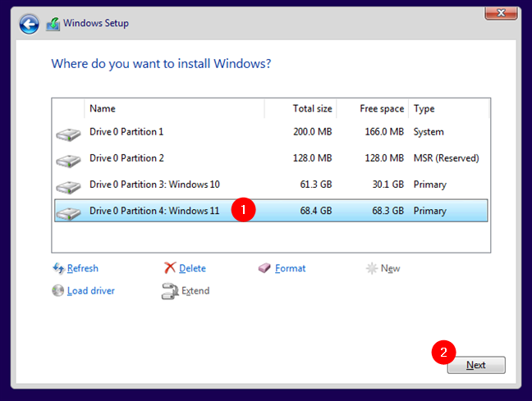Click the 166.0 MB free space cell

tap(384, 131)
